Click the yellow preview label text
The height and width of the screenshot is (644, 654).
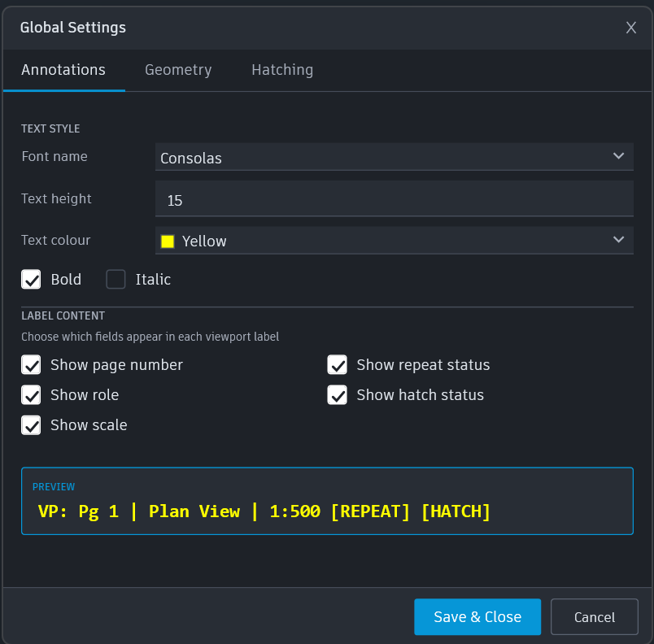coord(264,511)
